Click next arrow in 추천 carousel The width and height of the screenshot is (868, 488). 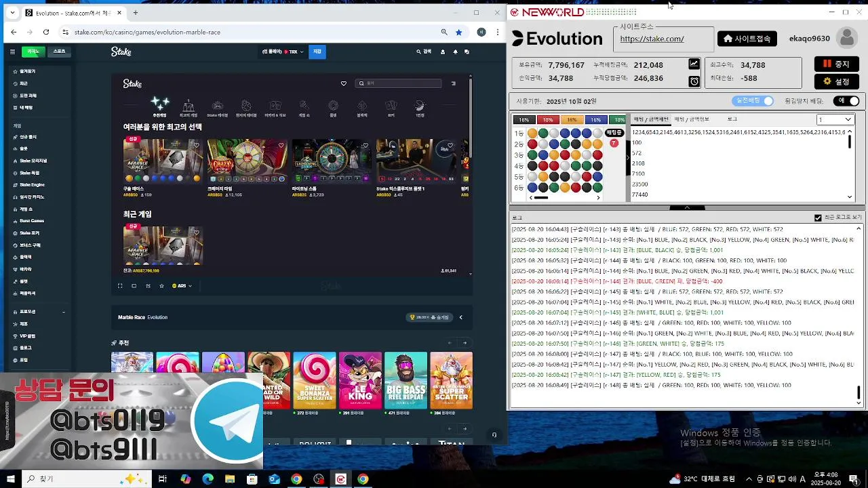(x=465, y=343)
